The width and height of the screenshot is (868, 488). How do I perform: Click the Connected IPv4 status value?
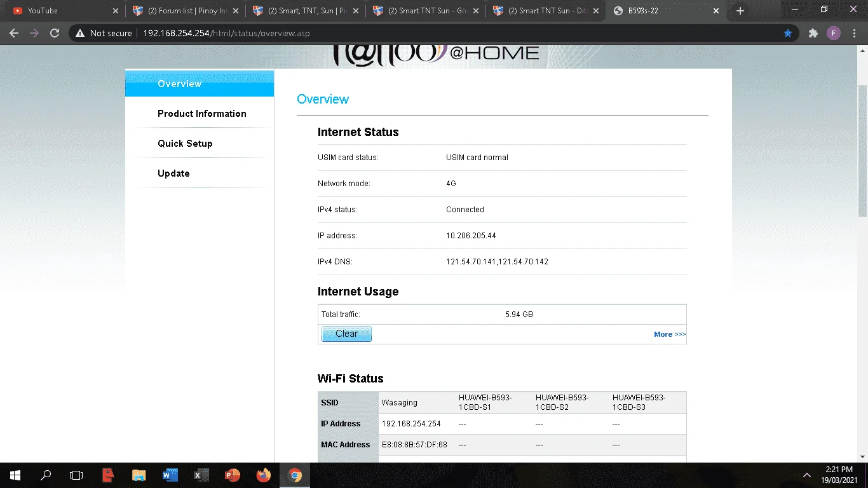[465, 210]
